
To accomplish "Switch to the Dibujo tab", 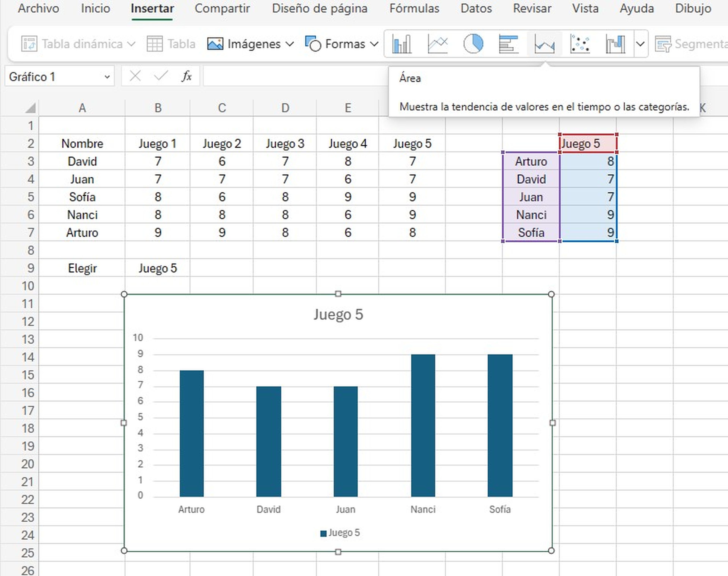I will pos(693,8).
